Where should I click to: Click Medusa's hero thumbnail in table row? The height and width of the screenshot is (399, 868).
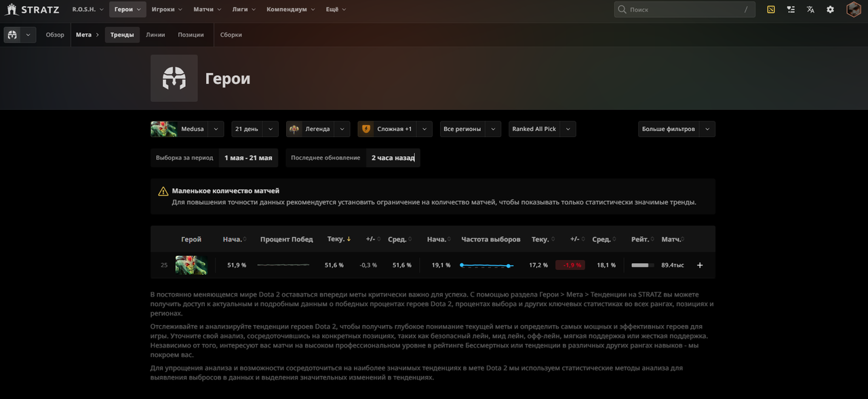tap(191, 265)
